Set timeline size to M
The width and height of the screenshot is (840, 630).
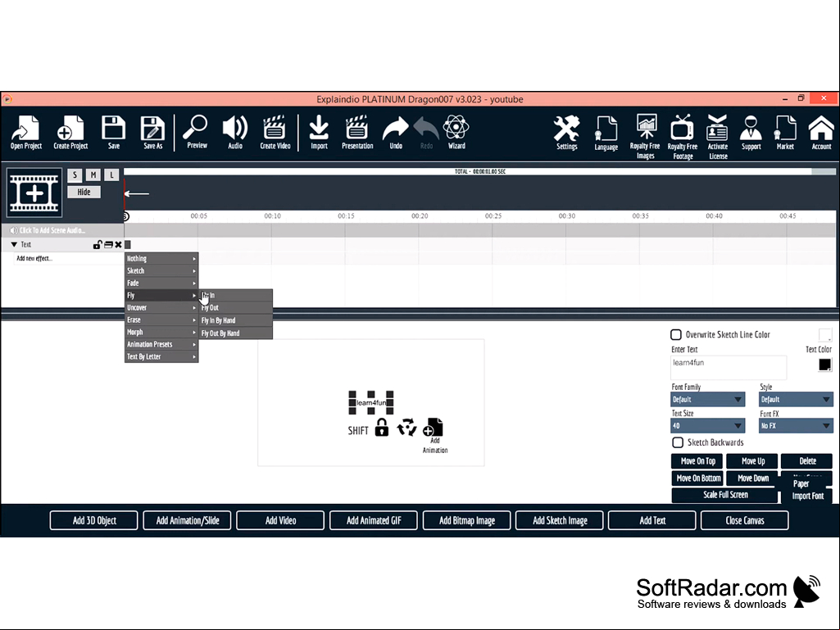coord(93,174)
